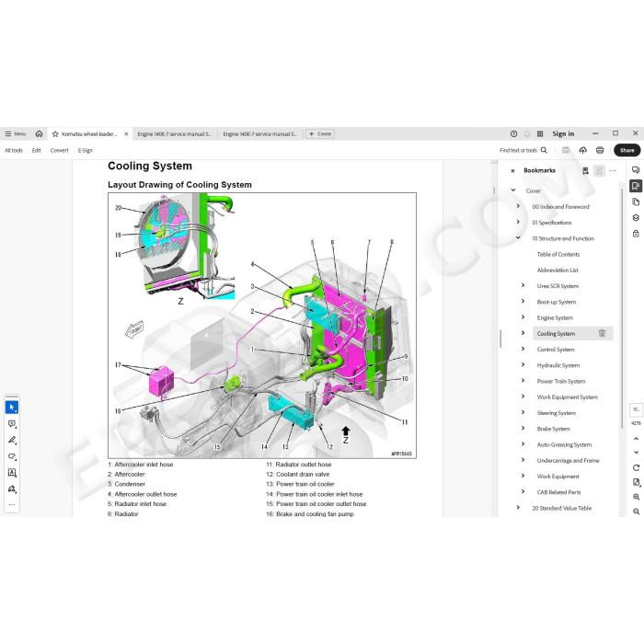Open more tools ellipsis in quick toolbar
644x644 pixels.
(x=12, y=504)
